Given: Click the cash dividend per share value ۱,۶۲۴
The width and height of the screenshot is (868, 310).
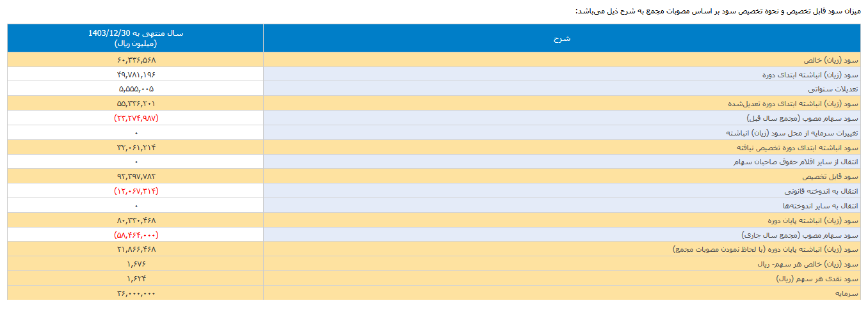Looking at the screenshot, I should tap(136, 279).
